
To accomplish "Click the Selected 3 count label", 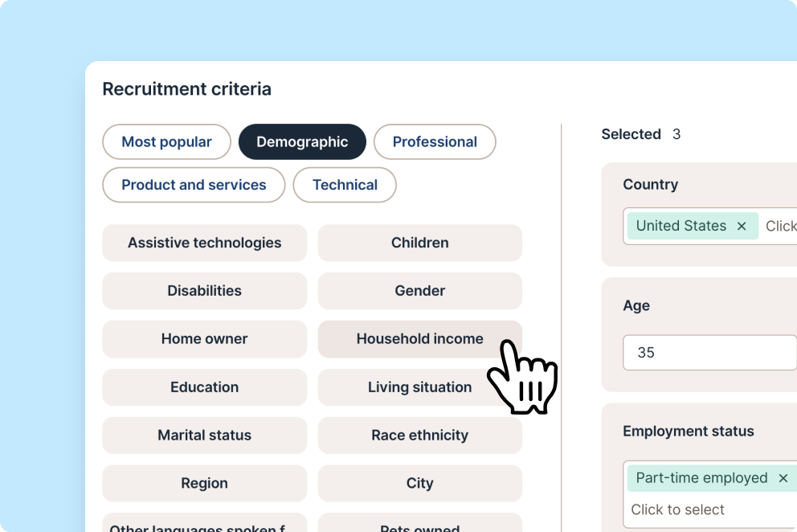I will (640, 134).
